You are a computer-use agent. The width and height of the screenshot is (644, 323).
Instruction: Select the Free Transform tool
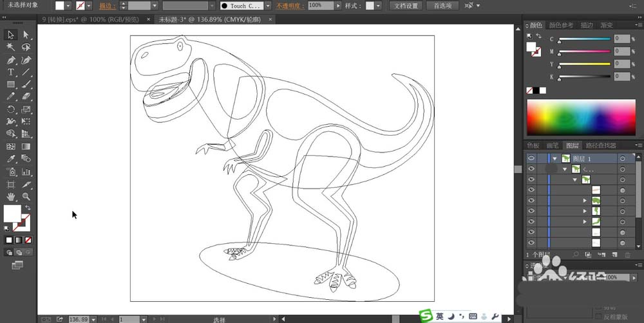pyautogui.click(x=26, y=122)
